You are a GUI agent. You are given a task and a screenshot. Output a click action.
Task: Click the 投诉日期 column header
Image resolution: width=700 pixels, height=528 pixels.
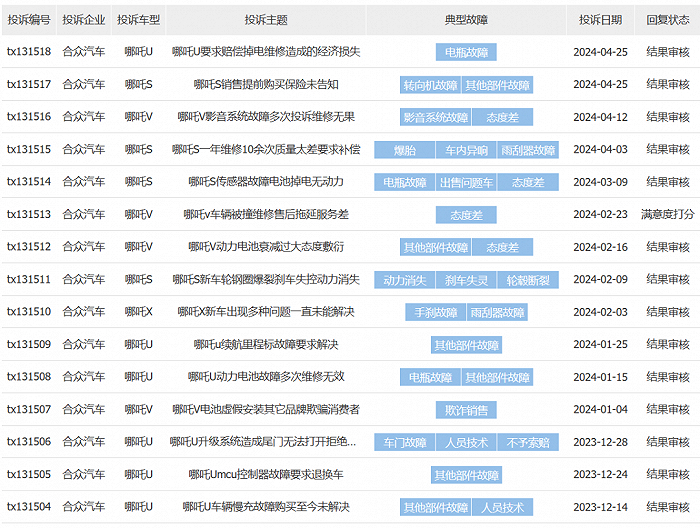click(600, 20)
